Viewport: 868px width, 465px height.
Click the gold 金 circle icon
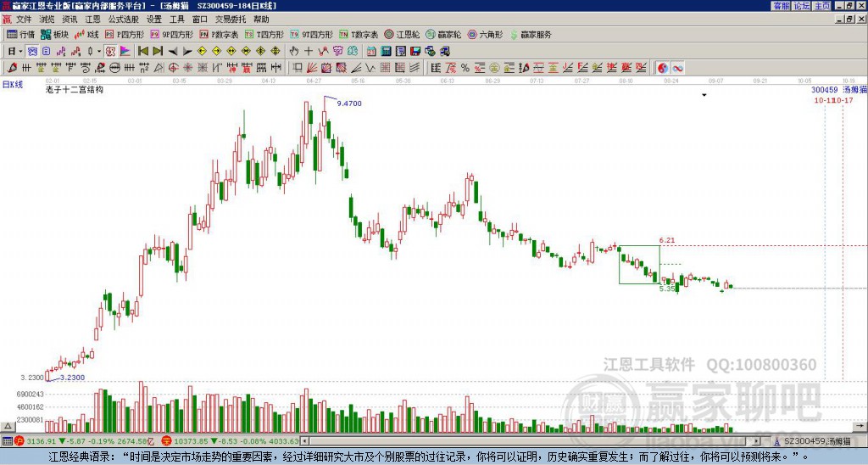(x=494, y=68)
